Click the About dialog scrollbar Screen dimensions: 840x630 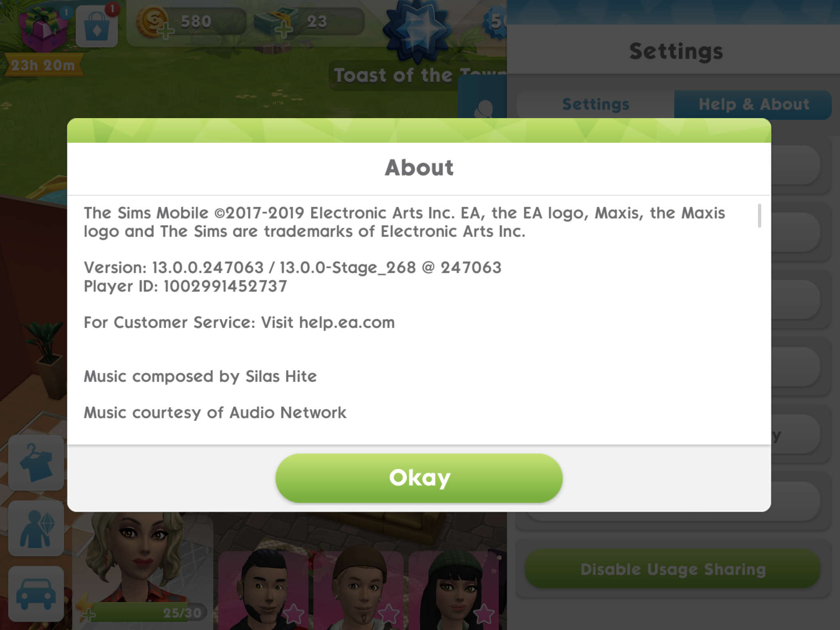click(x=760, y=215)
